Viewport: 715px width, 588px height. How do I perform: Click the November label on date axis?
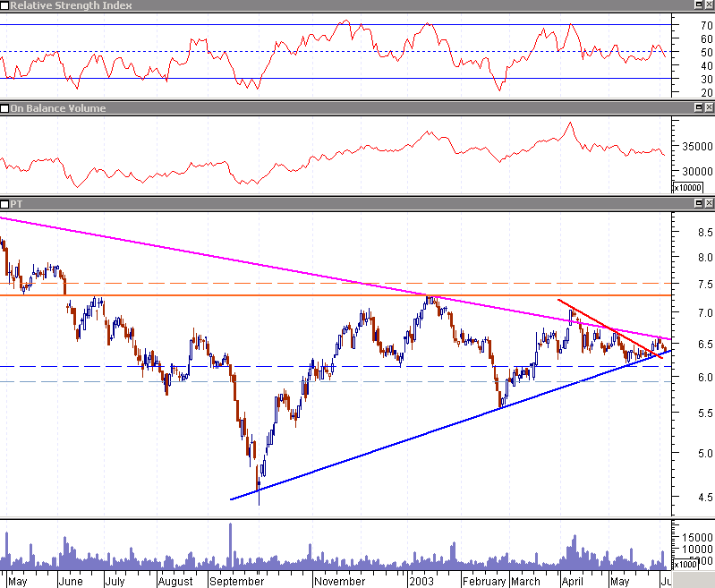tap(340, 582)
